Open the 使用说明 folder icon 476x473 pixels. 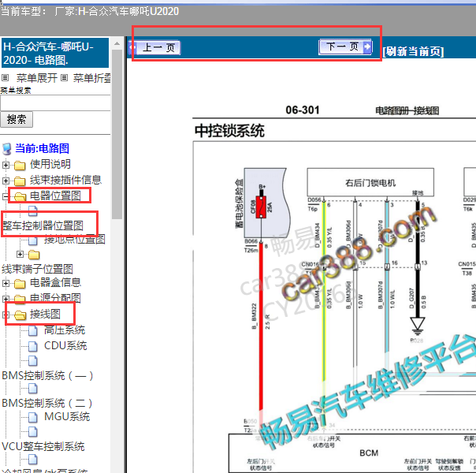(20, 165)
